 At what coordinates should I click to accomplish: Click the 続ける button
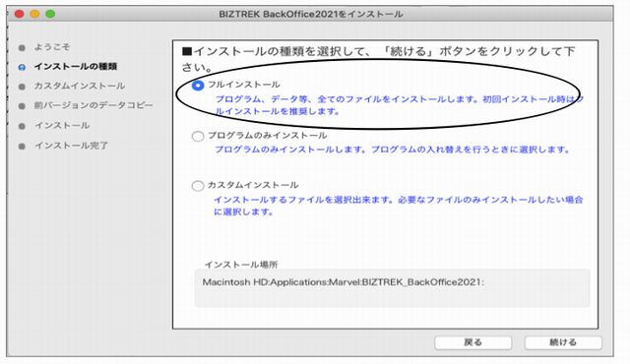pyautogui.click(x=563, y=342)
